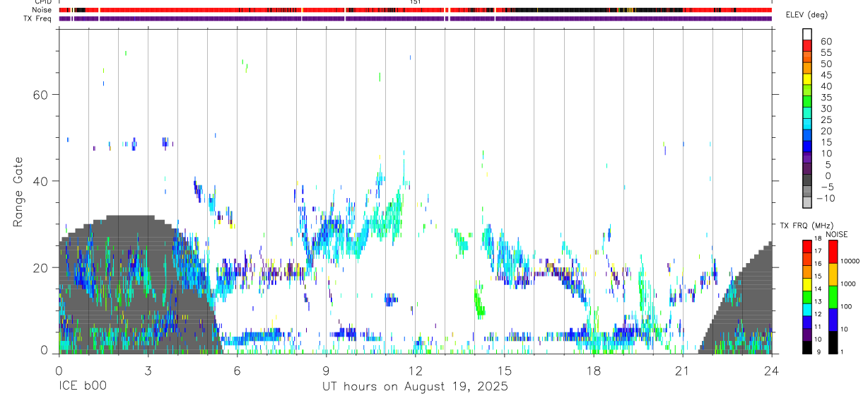Click 'UT hours on August 19, 2025' title
868x401 pixels.
click(x=415, y=387)
